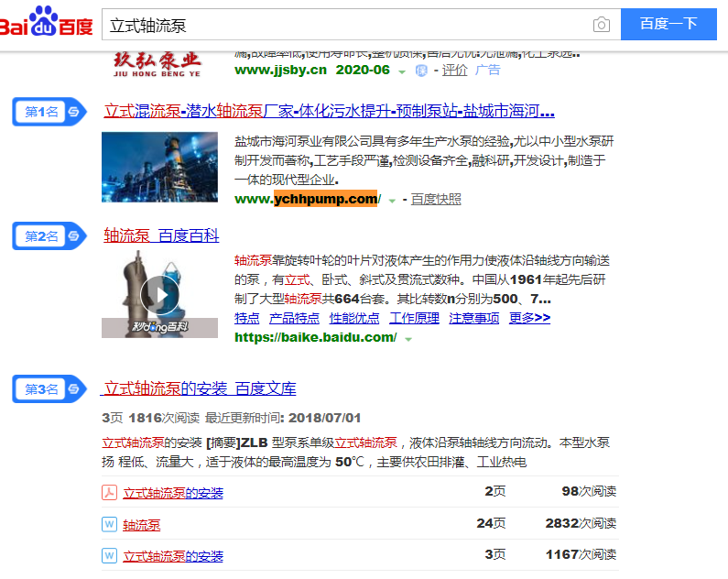Click the 最近更新时间: 2018/07/01 text
The image size is (728, 579).
click(x=283, y=418)
